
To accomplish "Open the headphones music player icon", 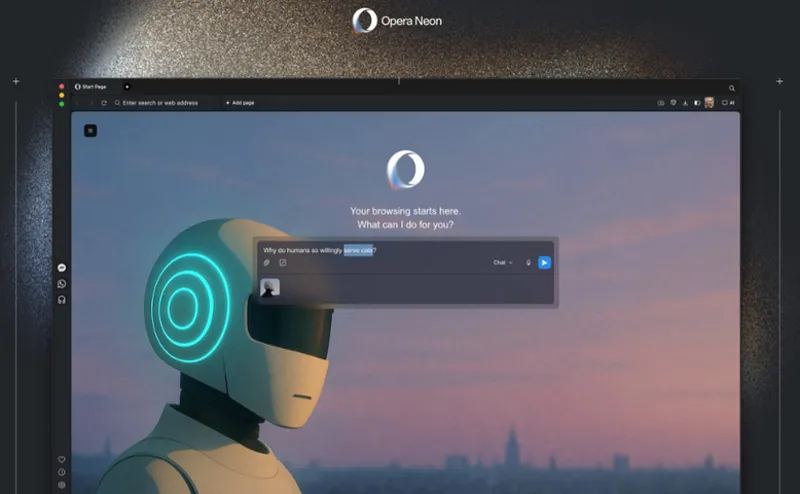I will (62, 300).
